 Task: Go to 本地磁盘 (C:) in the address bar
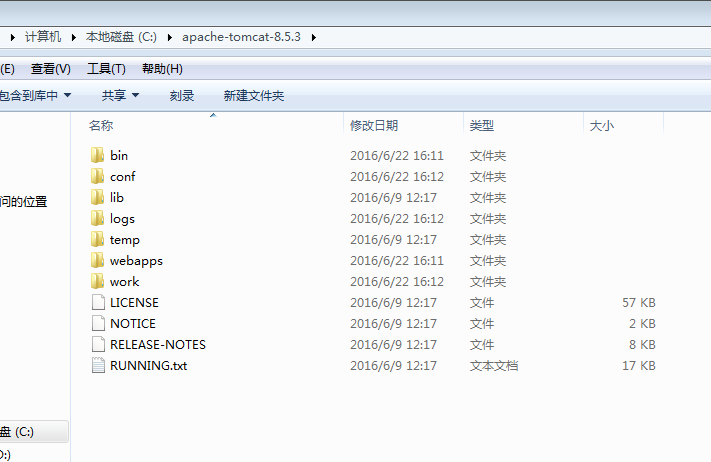(x=121, y=37)
